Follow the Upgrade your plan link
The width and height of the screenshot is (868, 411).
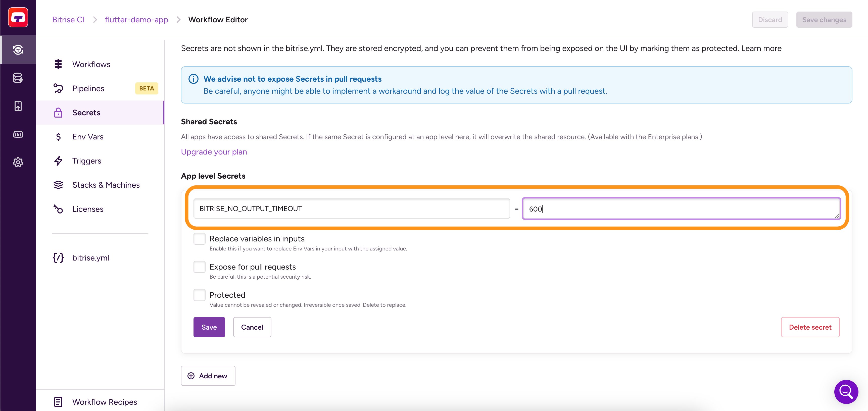point(214,152)
